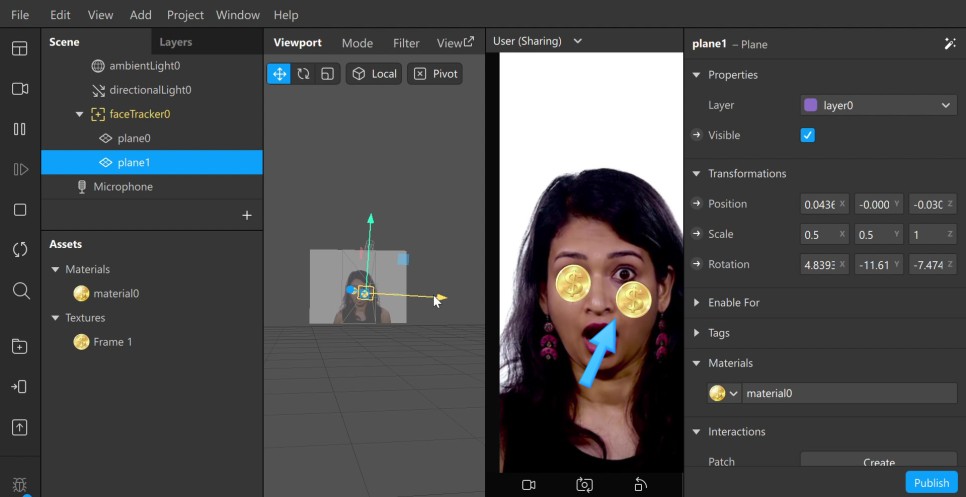Expand the Tags section
Viewport: 966px width, 497px height.
[696, 333]
